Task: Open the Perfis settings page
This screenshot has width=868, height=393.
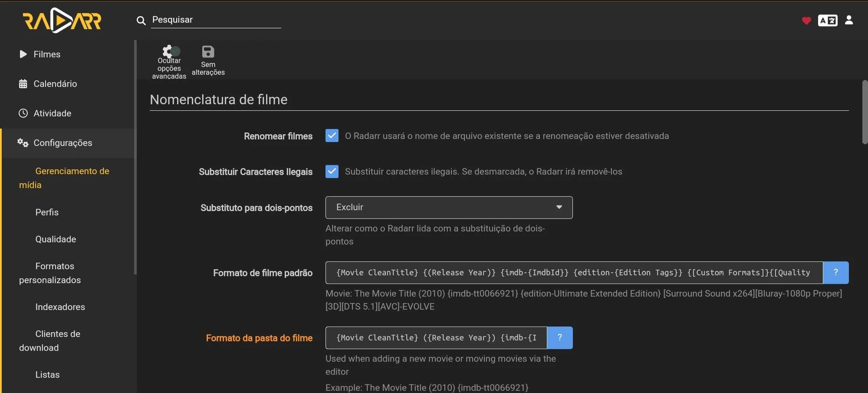Action: (x=47, y=212)
